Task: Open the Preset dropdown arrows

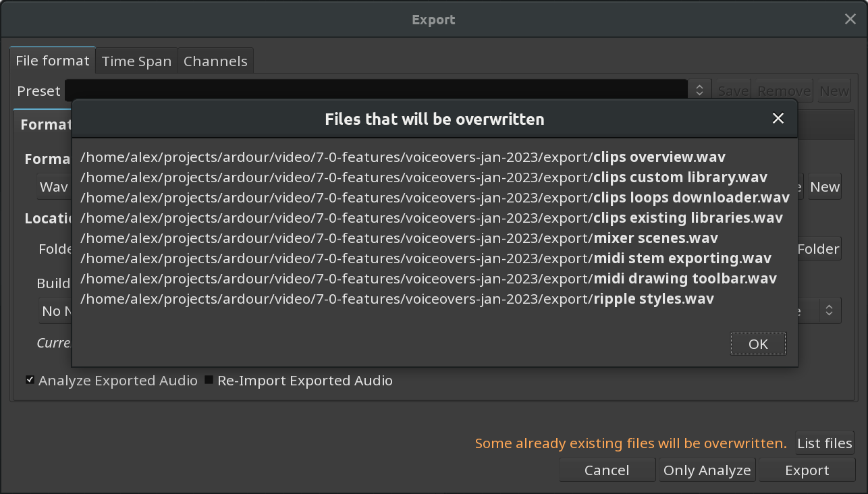Action: click(x=700, y=90)
